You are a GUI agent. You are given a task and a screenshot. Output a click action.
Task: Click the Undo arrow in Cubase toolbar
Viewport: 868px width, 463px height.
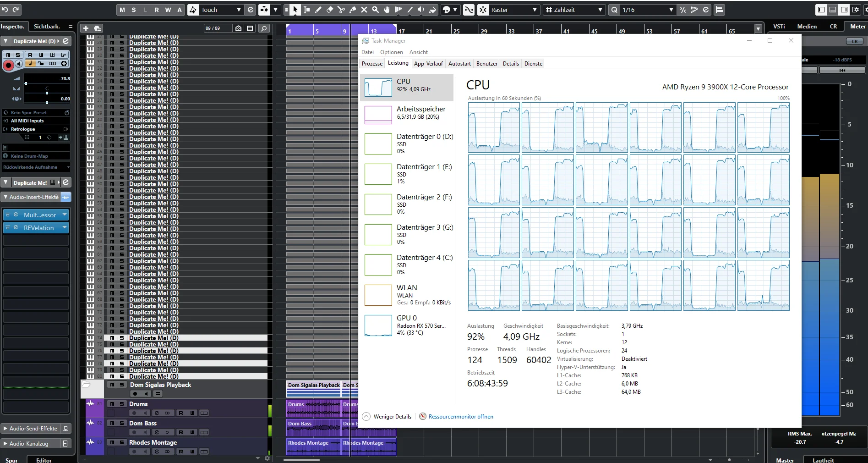coord(5,10)
